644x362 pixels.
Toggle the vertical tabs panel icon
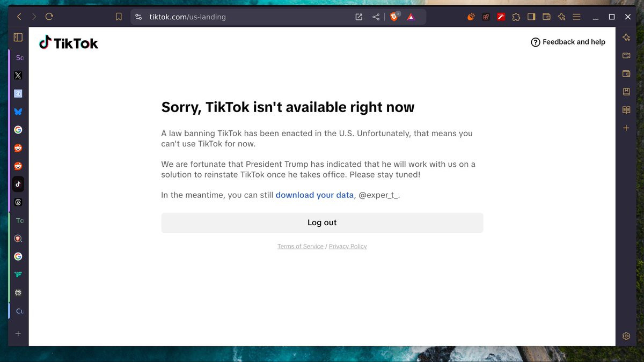point(18,37)
